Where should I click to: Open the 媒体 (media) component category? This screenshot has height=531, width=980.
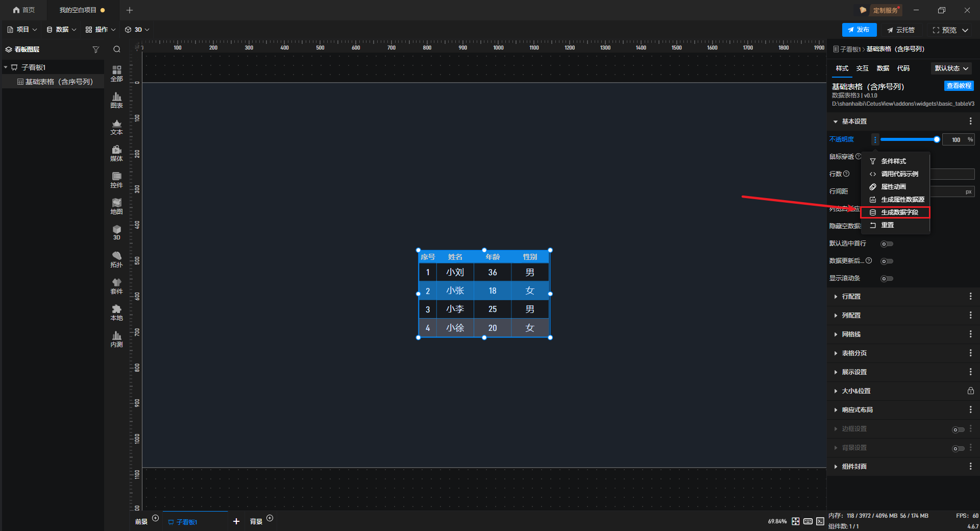coord(116,153)
